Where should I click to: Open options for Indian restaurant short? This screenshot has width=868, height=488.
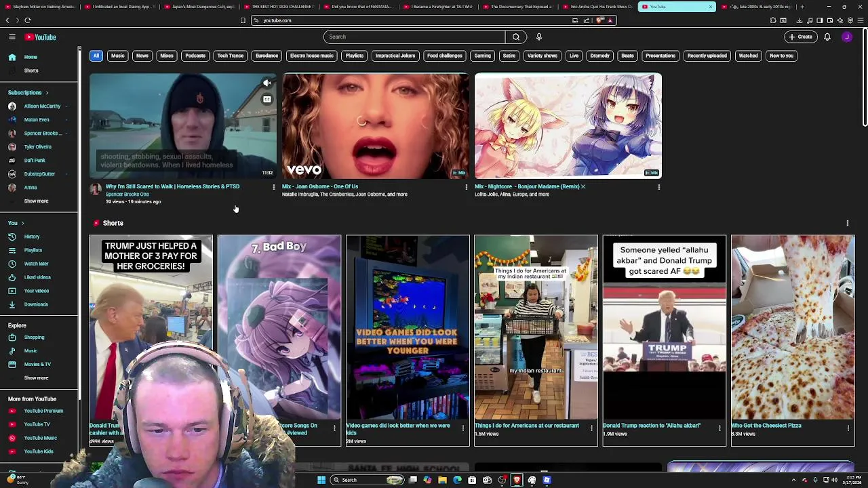591,428
